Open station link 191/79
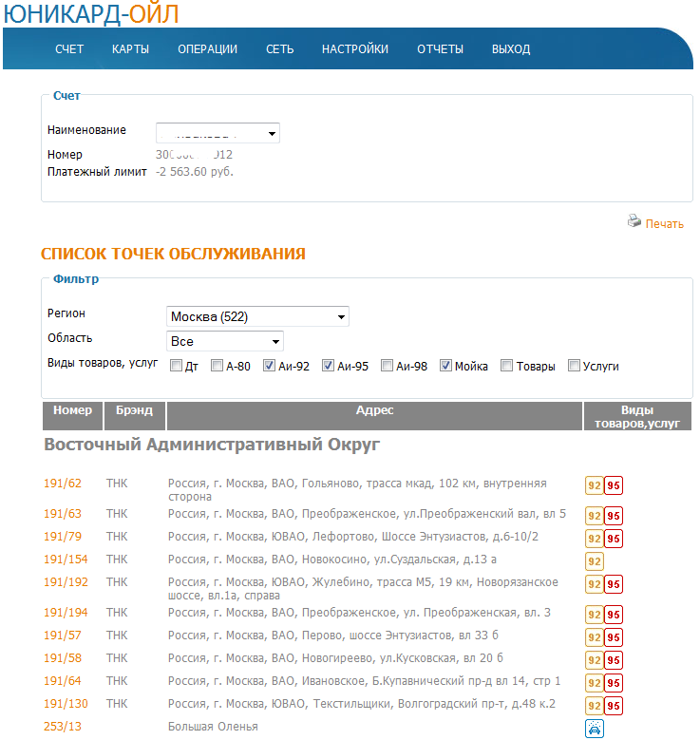Image resolution: width=700 pixels, height=740 pixels. pos(63,537)
